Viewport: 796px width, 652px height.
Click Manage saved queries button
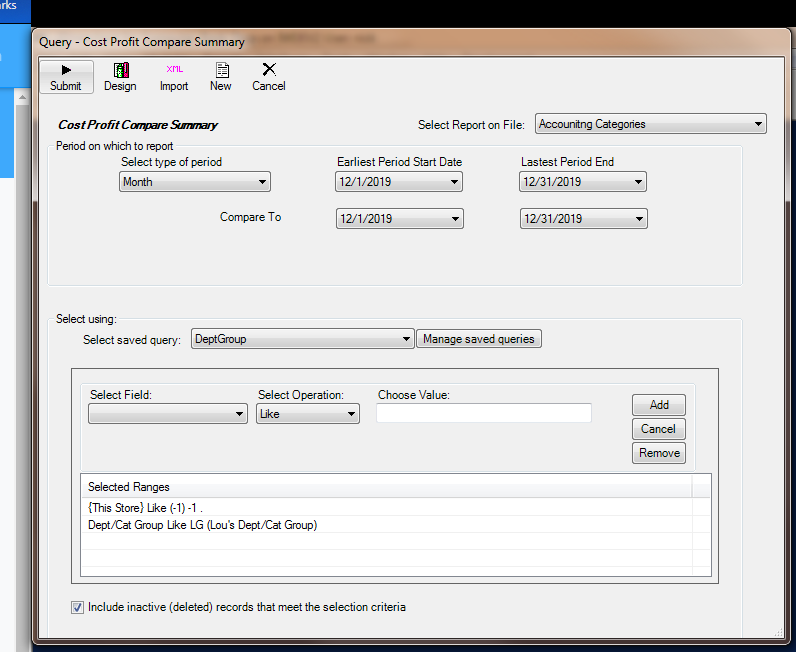pyautogui.click(x=479, y=339)
